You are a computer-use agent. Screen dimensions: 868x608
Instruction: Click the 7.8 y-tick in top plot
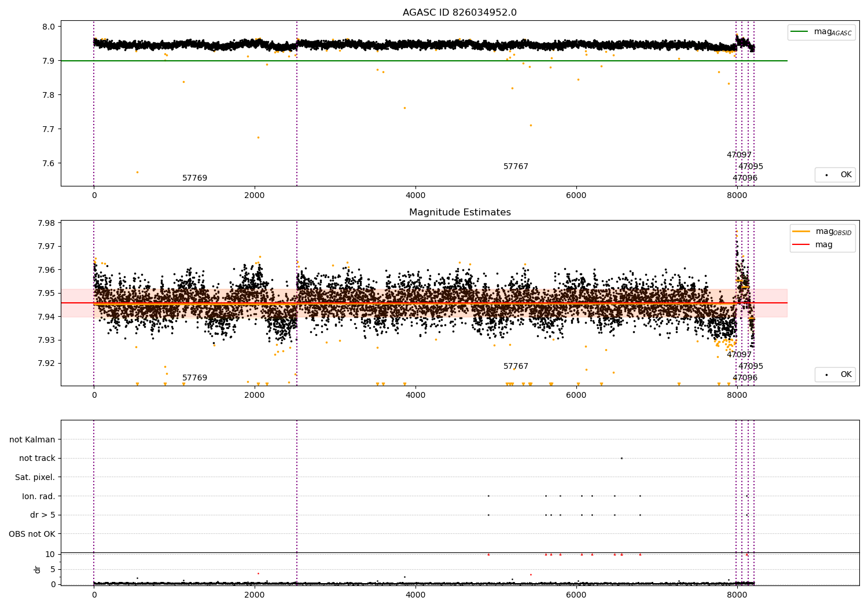point(49,95)
